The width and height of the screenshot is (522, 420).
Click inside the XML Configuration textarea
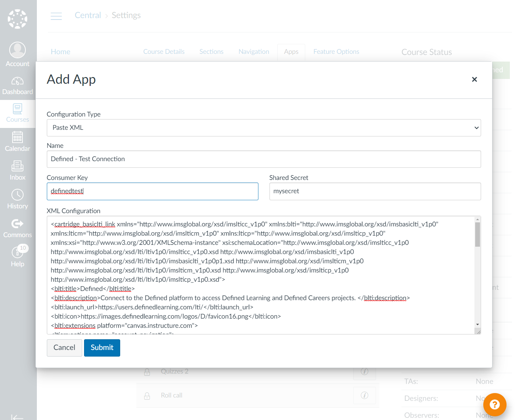(261, 275)
